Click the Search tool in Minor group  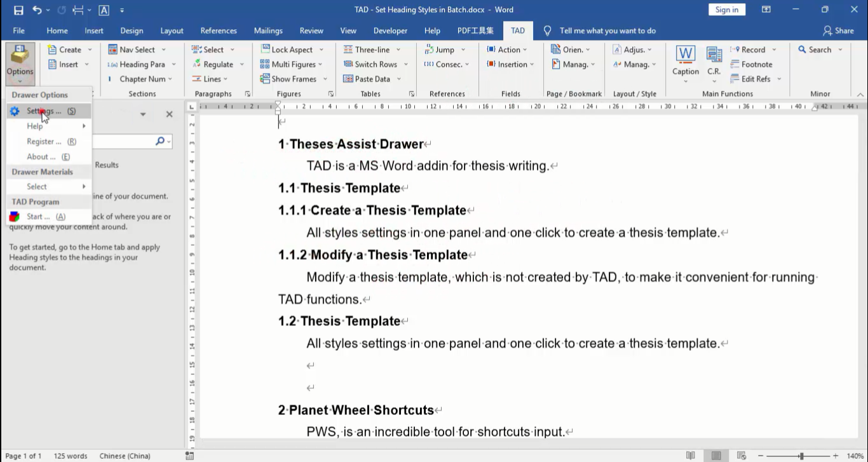815,50
